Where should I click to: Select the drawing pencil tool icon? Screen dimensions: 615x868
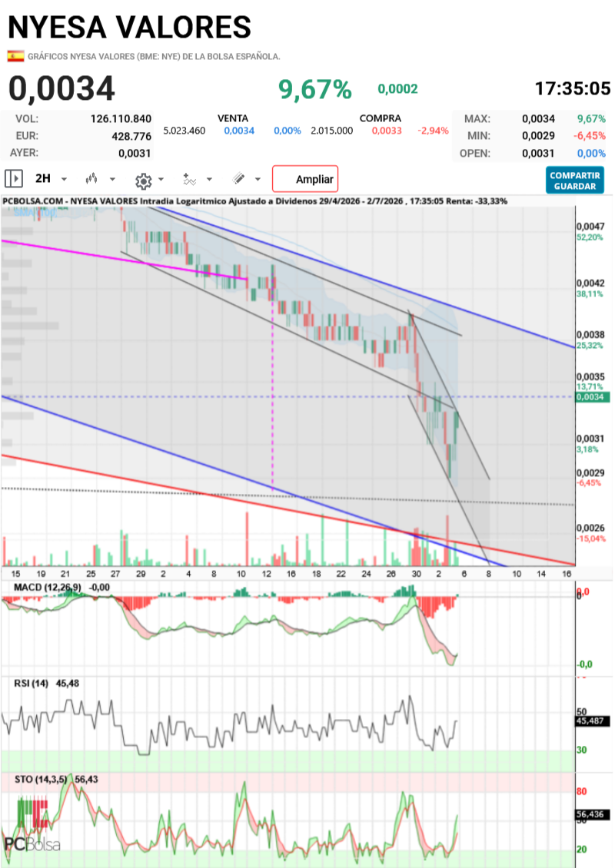[x=238, y=178]
